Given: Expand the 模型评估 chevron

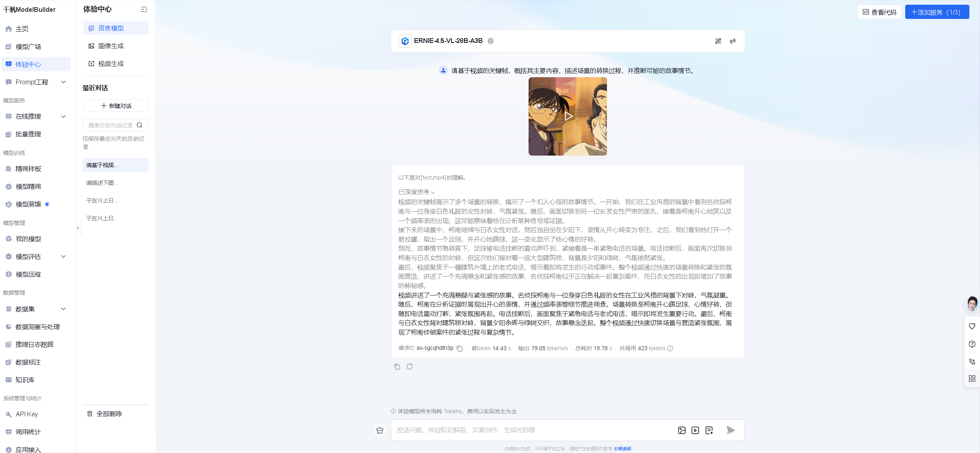Looking at the screenshot, I should tap(63, 257).
